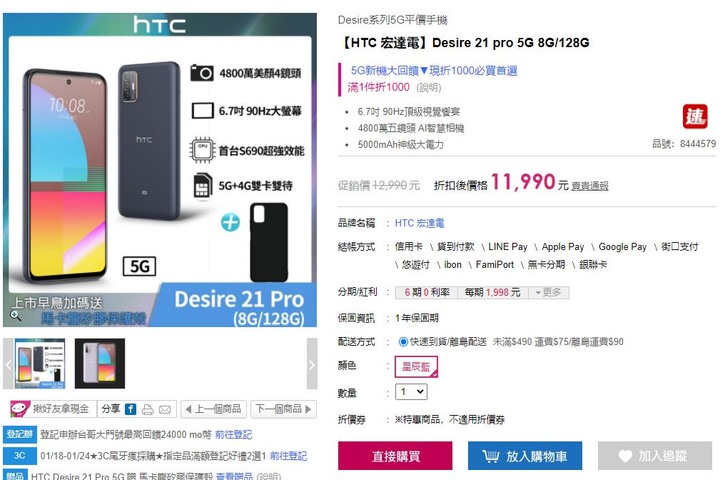Viewport: 720px width, 480px height.
Task: Show previous thumbnails with left arrow
Action: click(8, 364)
